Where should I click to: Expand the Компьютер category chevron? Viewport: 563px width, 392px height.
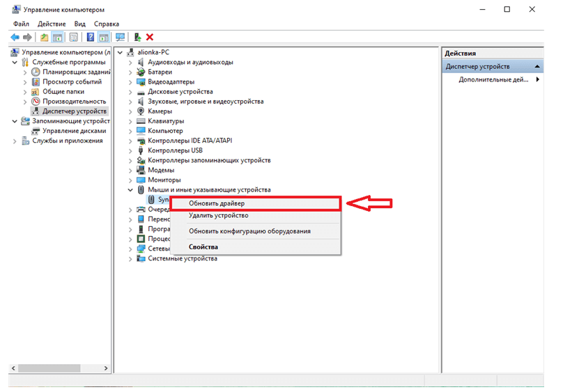click(130, 131)
